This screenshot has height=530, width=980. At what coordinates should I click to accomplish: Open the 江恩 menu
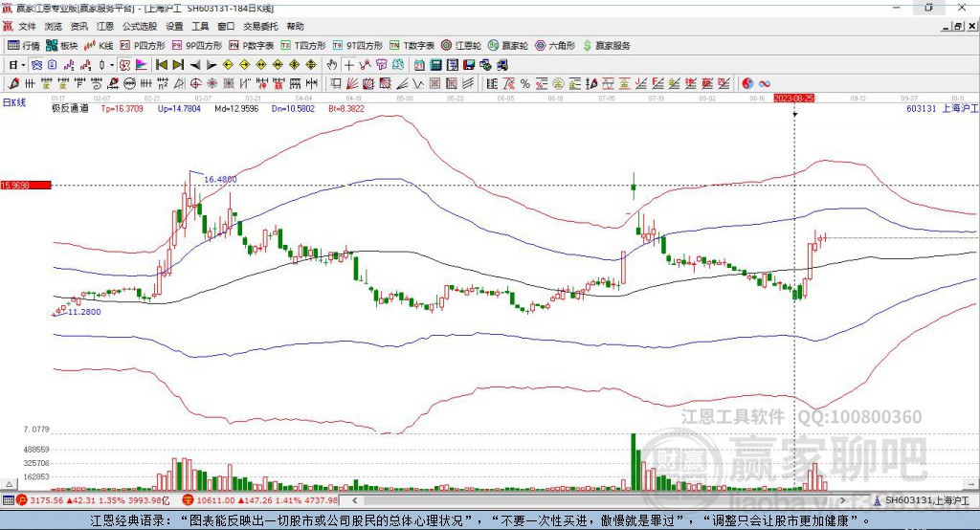pos(105,26)
